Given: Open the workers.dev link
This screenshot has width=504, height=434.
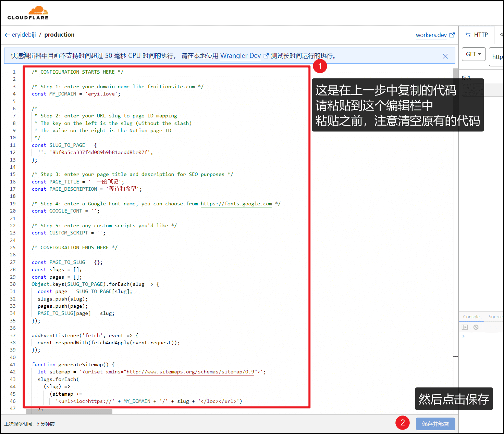Looking at the screenshot, I should 431,35.
